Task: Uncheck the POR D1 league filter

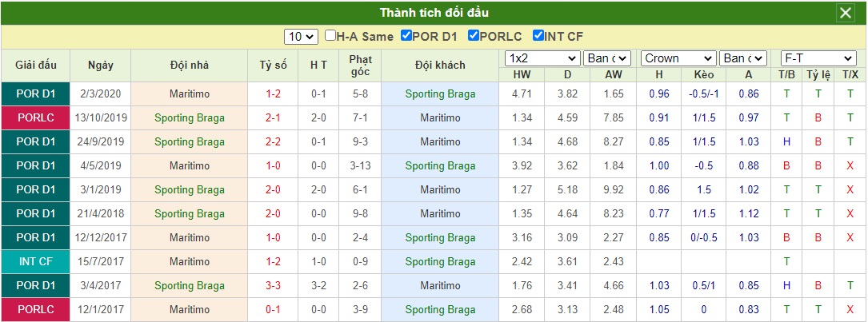Action: 406,36
